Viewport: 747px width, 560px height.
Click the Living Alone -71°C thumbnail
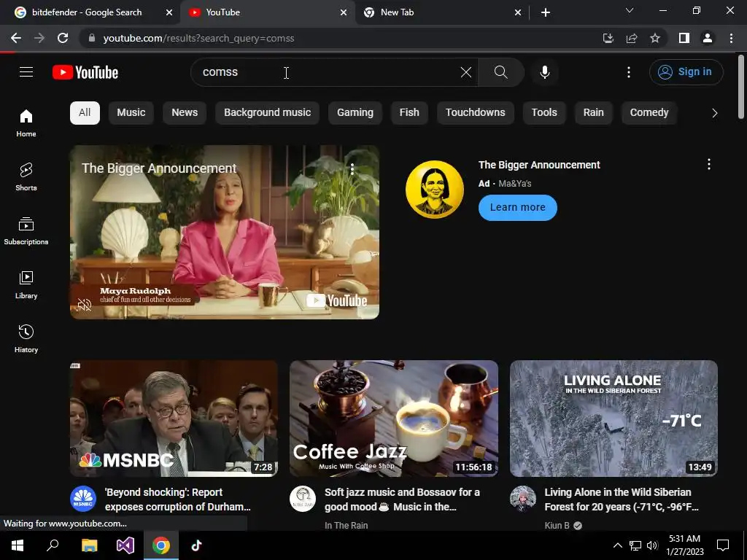point(614,418)
